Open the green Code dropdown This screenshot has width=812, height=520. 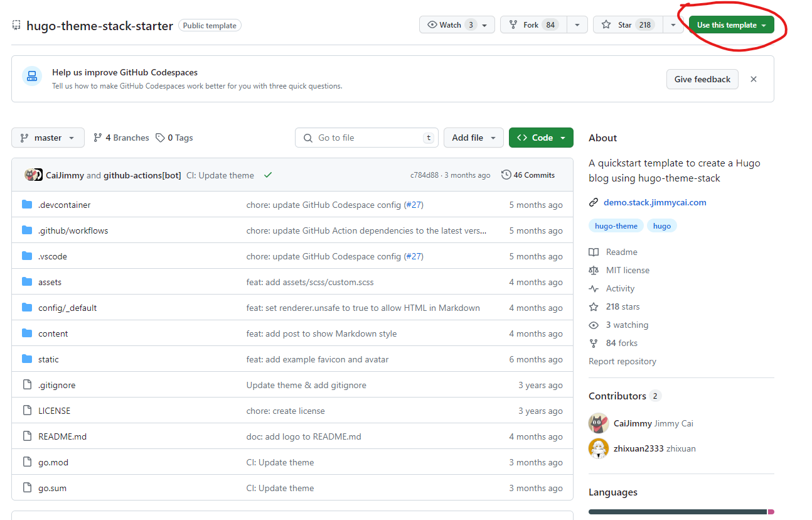click(541, 138)
